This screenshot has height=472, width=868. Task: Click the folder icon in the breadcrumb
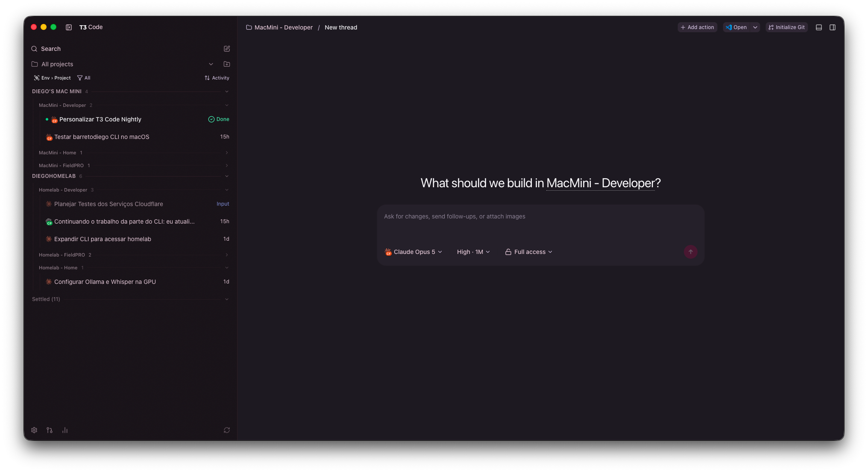click(x=249, y=27)
